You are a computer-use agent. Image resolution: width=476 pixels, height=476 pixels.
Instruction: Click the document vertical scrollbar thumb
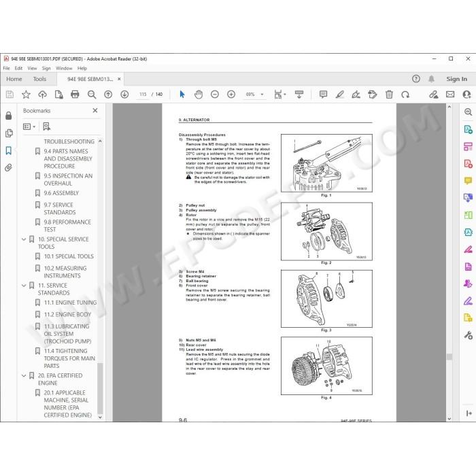tap(449, 357)
